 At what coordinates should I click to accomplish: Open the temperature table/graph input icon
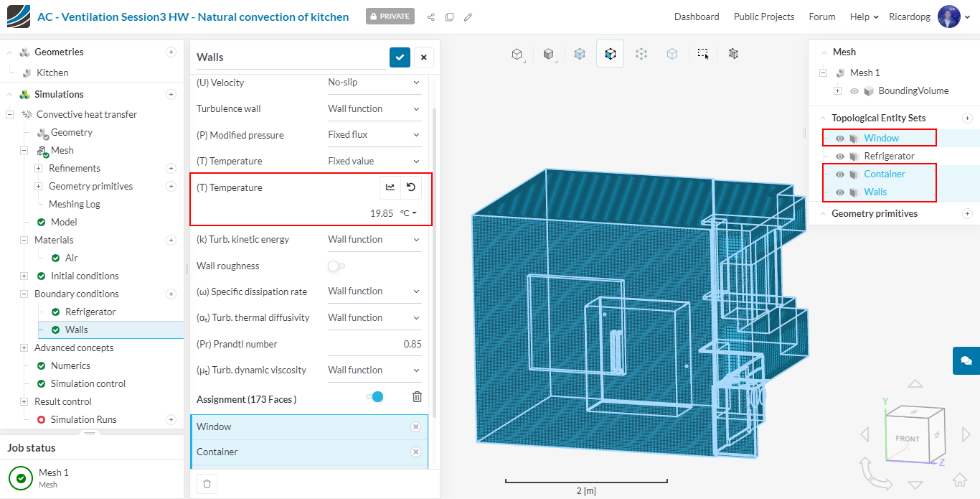[390, 187]
